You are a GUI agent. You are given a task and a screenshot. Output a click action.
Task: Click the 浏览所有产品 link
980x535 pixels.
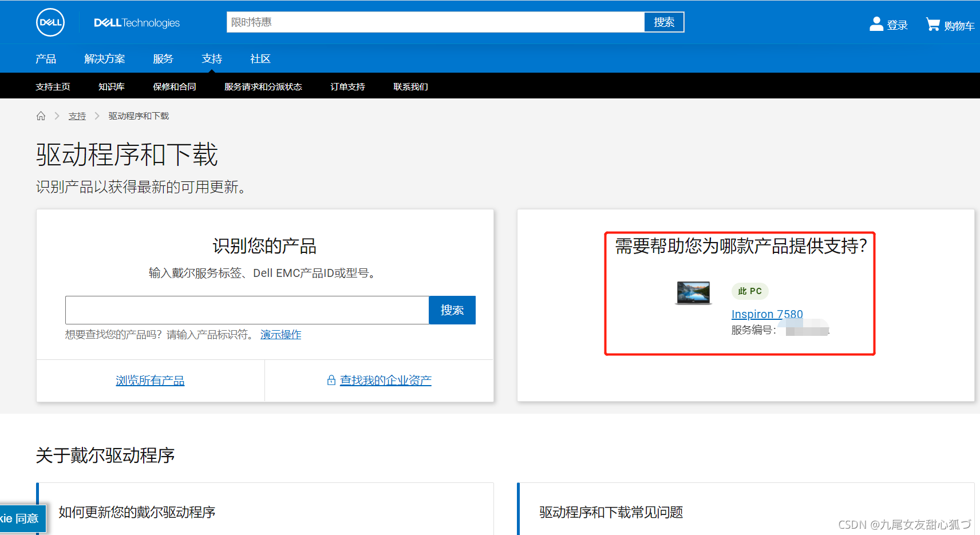(x=150, y=381)
